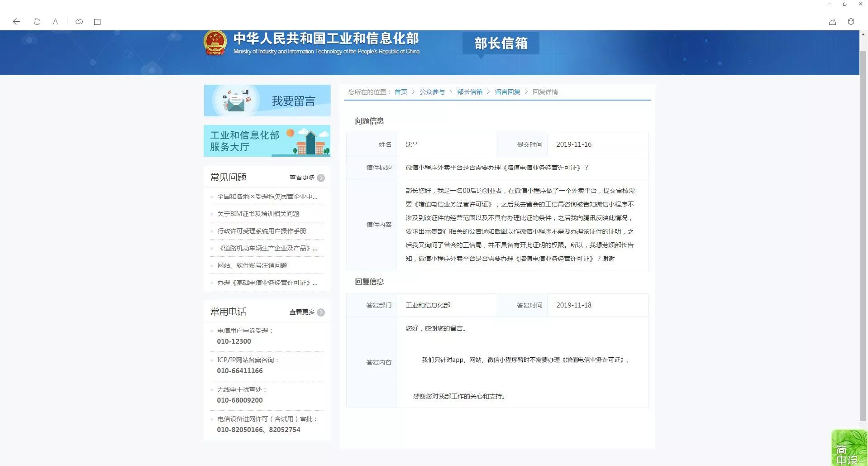Open the 我要留言 banner
The image size is (868, 466).
[x=267, y=101]
